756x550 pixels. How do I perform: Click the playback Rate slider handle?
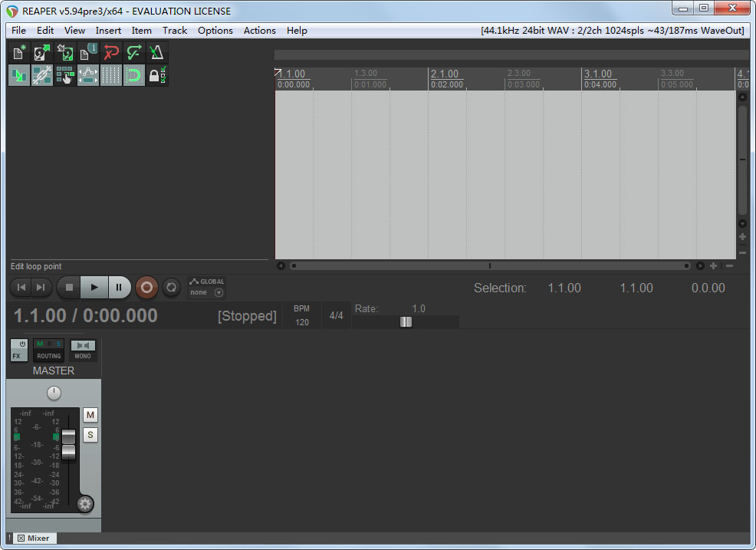click(406, 322)
